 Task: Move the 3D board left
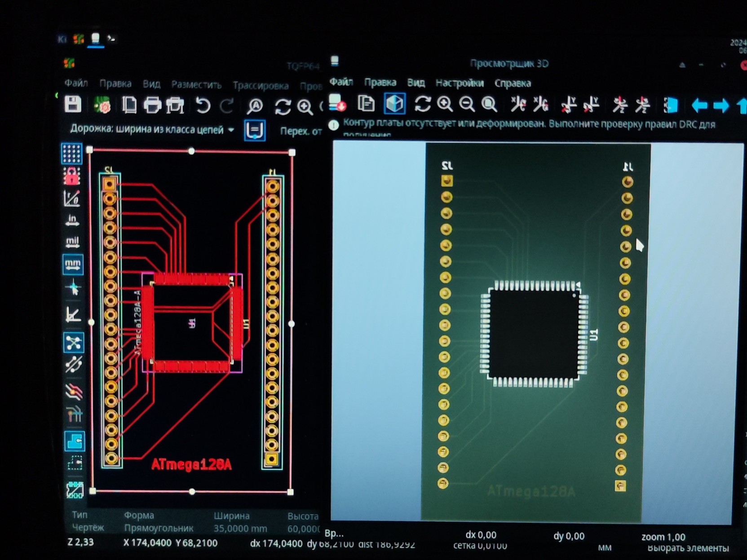699,106
